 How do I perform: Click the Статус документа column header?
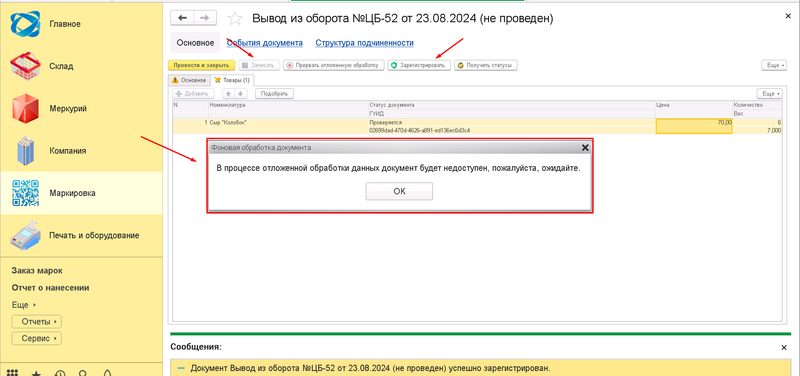tap(511, 105)
